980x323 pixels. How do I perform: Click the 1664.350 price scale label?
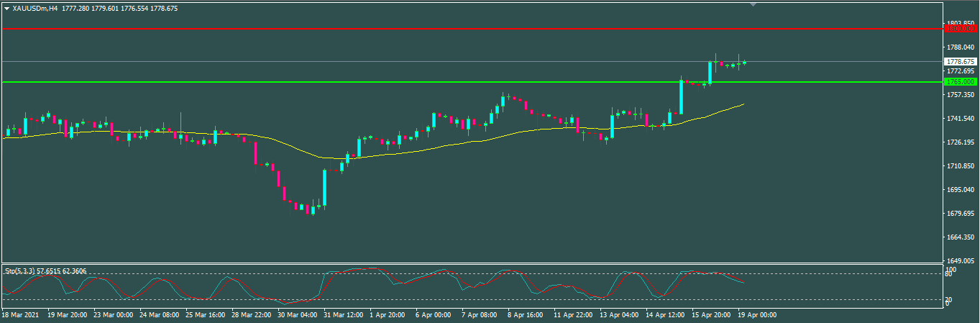click(x=961, y=237)
